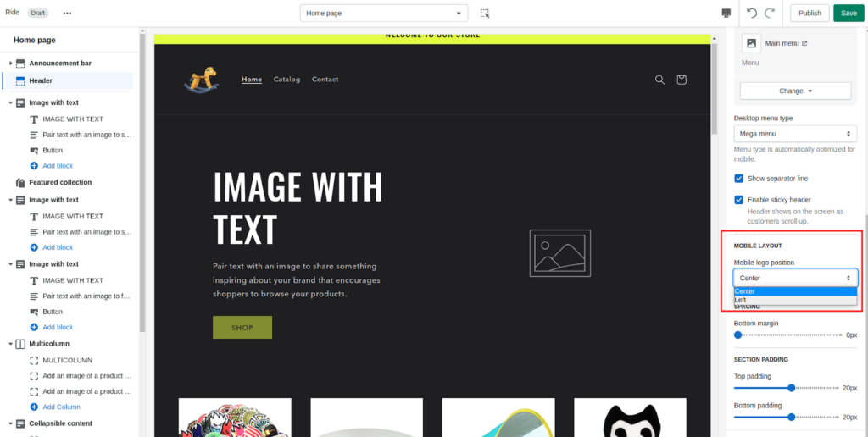Click the image placeholder in preview
The image size is (868, 437).
pos(559,252)
